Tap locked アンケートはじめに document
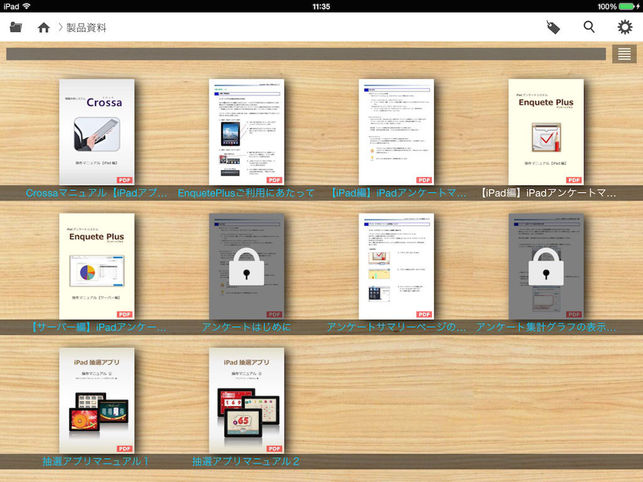This screenshot has width=643, height=482. pyautogui.click(x=246, y=266)
